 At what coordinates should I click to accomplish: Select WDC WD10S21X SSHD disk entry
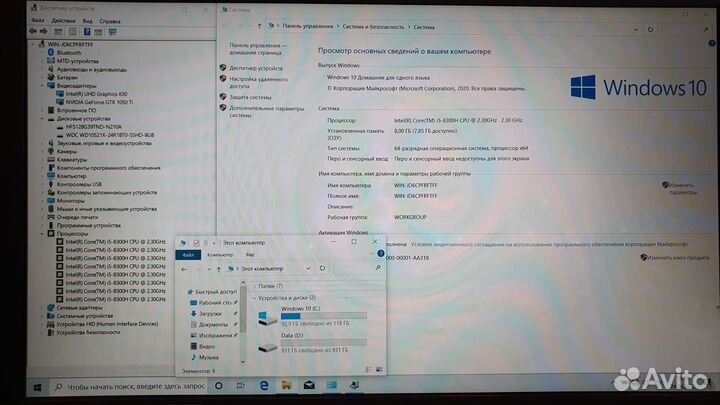click(109, 135)
